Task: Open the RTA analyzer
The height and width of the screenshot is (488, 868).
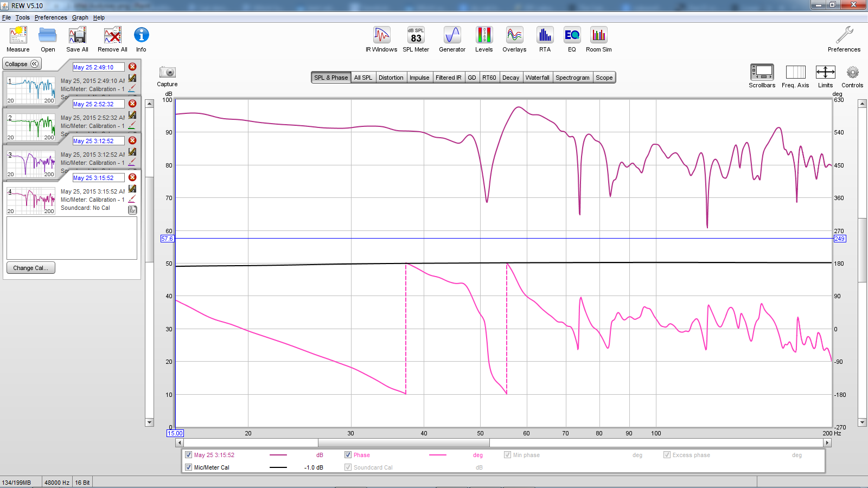Action: click(x=545, y=40)
